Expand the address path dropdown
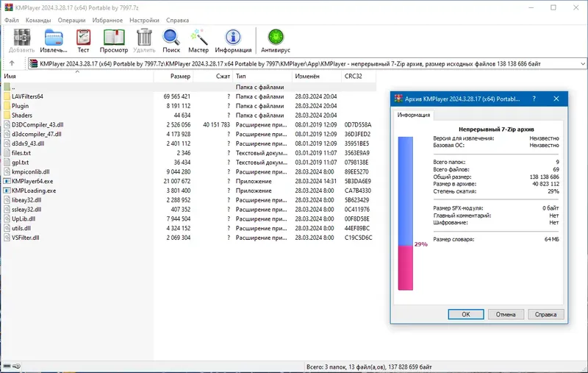The height and width of the screenshot is (373, 588). point(583,64)
